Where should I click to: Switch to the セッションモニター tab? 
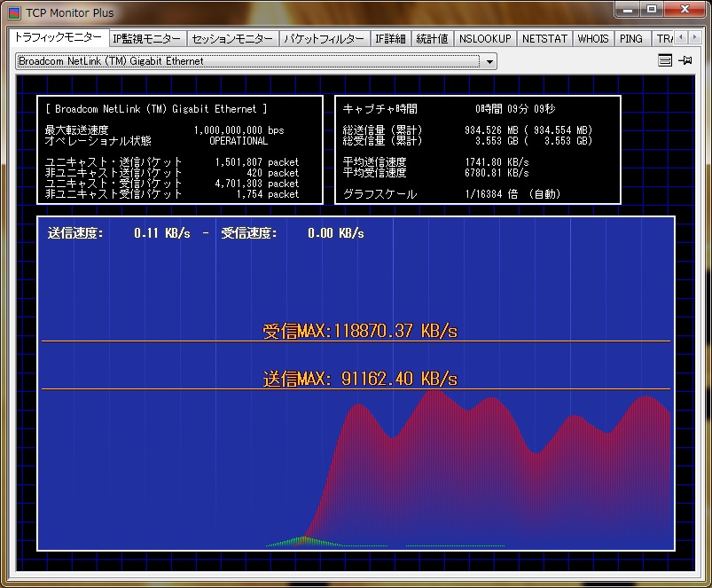[x=232, y=39]
